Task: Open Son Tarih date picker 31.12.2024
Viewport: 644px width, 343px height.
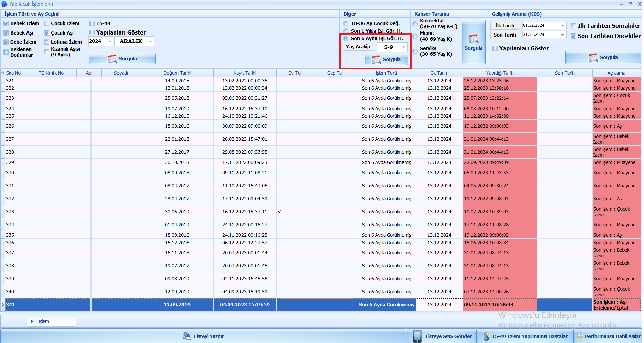Action: pos(562,35)
